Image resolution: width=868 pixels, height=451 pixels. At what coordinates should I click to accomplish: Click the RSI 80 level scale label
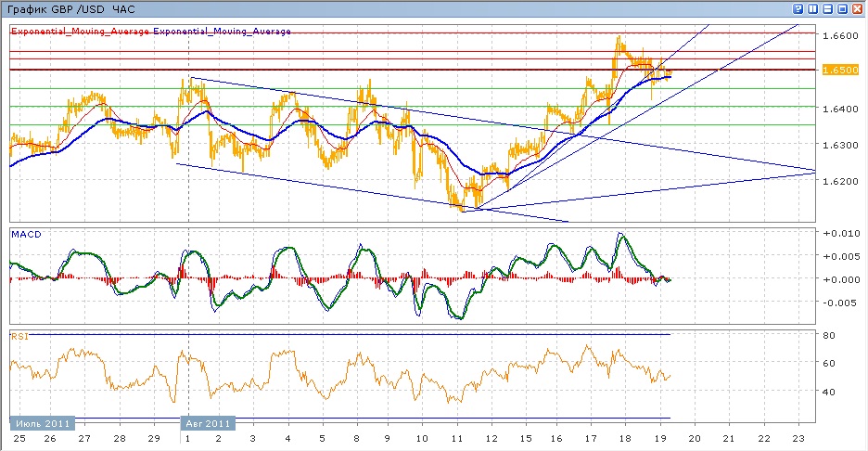[x=829, y=335]
